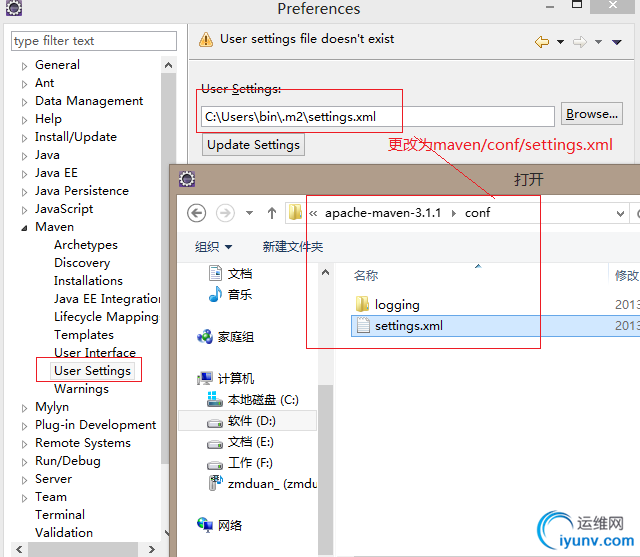Select Server in preferences tree

pos(53,479)
